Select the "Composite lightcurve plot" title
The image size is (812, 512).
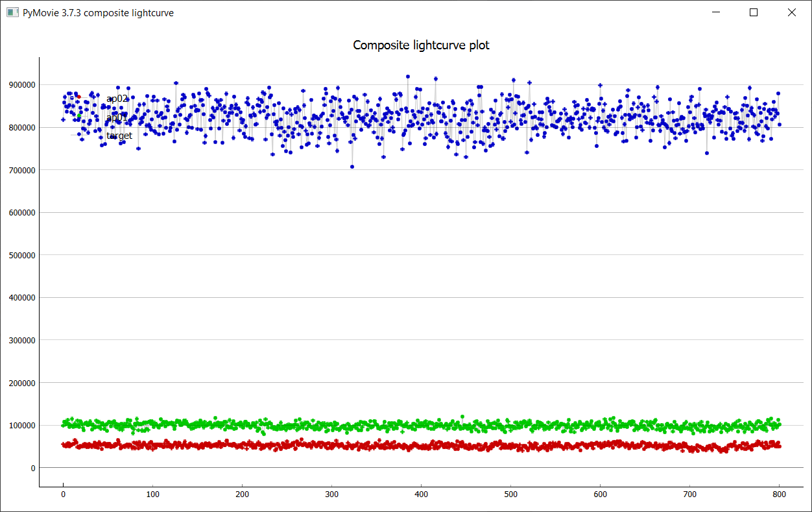pos(421,45)
